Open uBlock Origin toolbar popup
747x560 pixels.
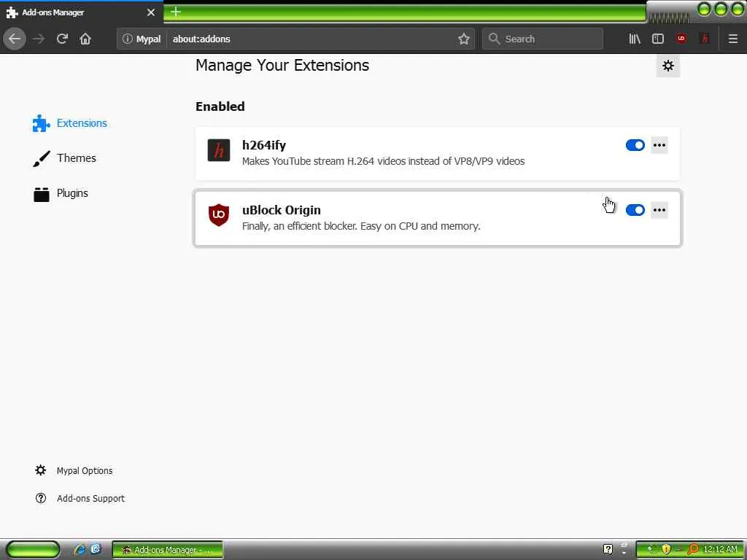click(x=681, y=39)
